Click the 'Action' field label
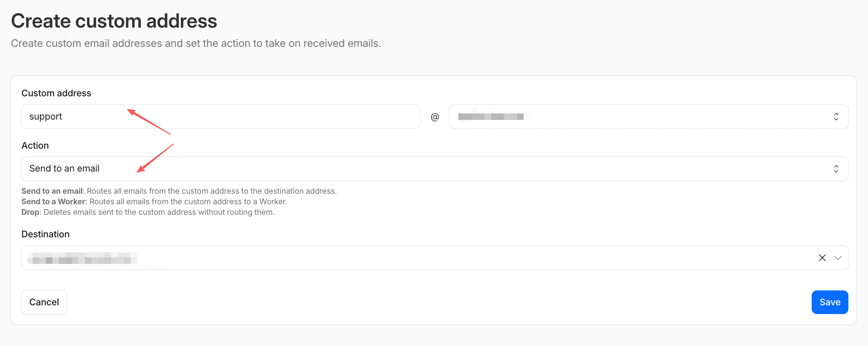 coord(35,145)
